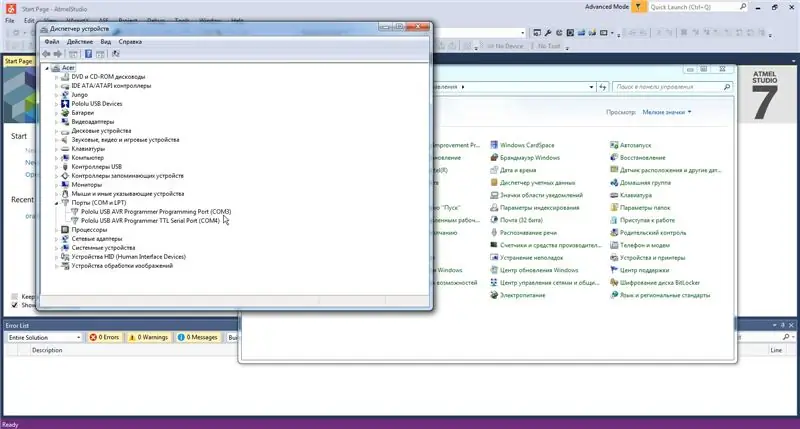Click the Автозапуск icon in Control Panel
800x429 pixels.
point(614,145)
